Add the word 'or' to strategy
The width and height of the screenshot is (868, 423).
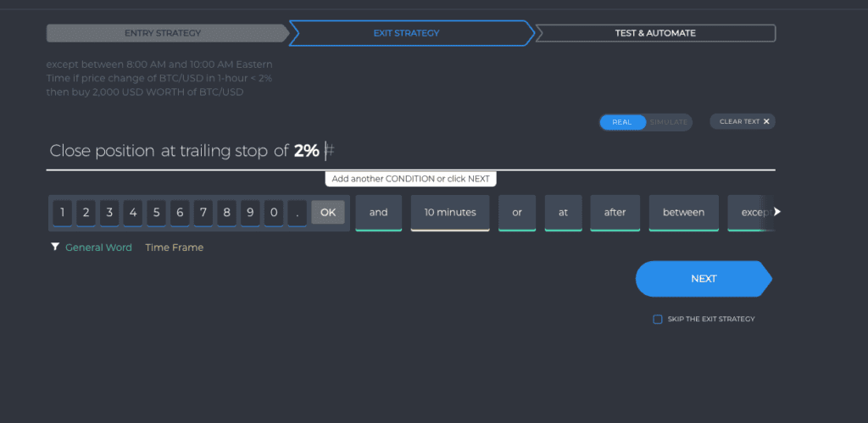point(517,213)
